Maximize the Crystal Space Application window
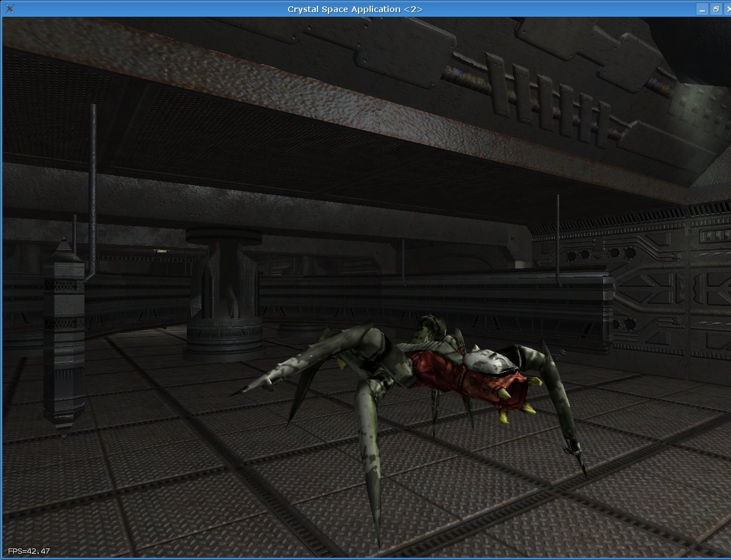The image size is (731, 560). point(715,9)
